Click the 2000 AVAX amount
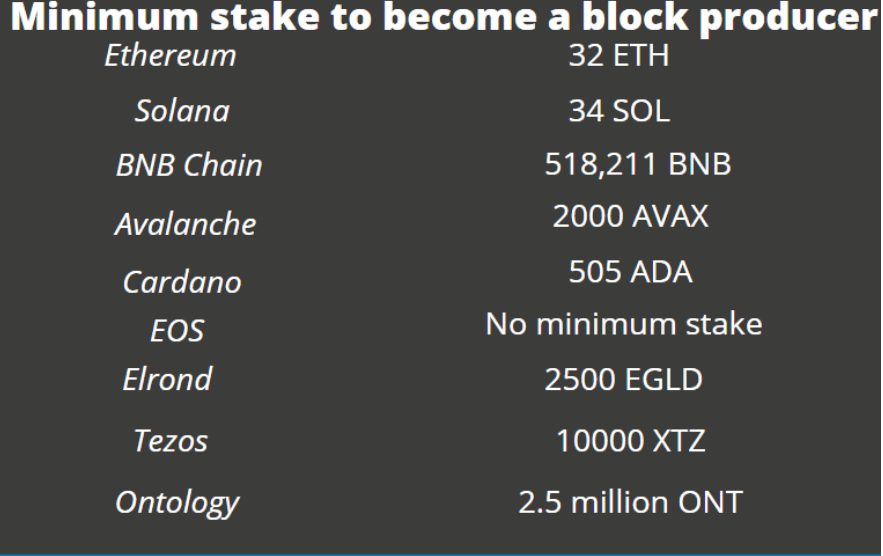This screenshot has height=556, width=883. 630,216
